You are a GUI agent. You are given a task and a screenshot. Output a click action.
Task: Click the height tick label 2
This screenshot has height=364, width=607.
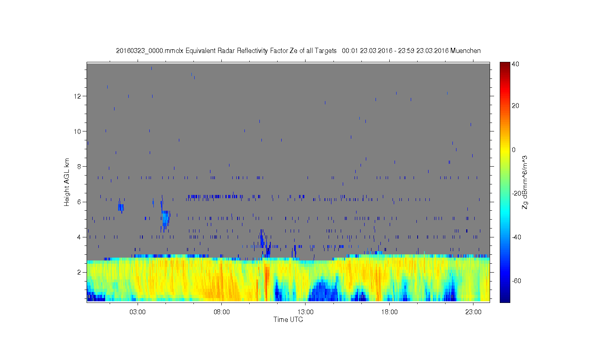(79, 272)
